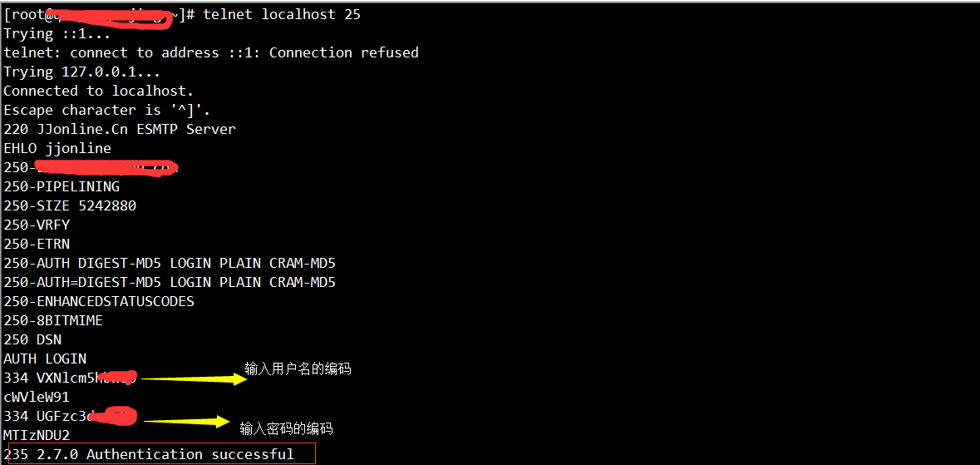Click the 250-ETRN response line
The width and height of the screenshot is (980, 465).
37,244
